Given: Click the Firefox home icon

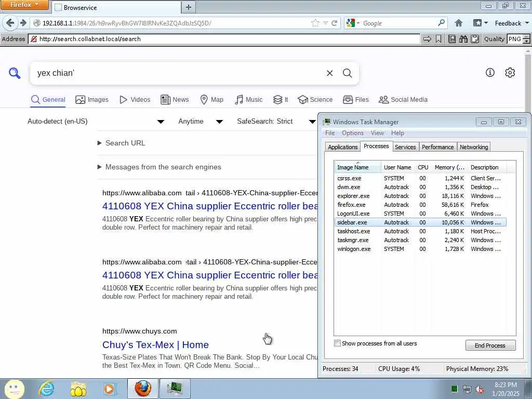Looking at the screenshot, I should tap(459, 23).
